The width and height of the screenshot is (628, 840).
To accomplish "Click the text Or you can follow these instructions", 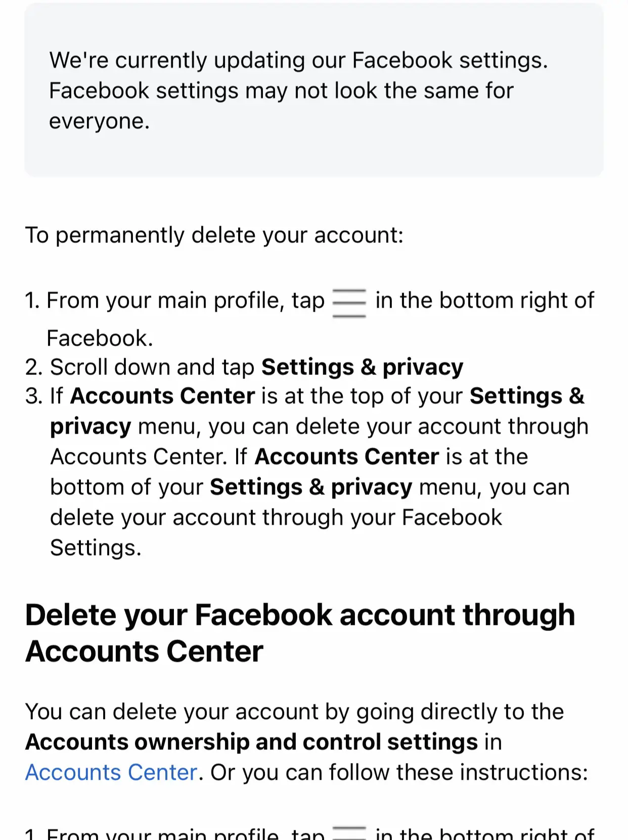I will [x=399, y=772].
